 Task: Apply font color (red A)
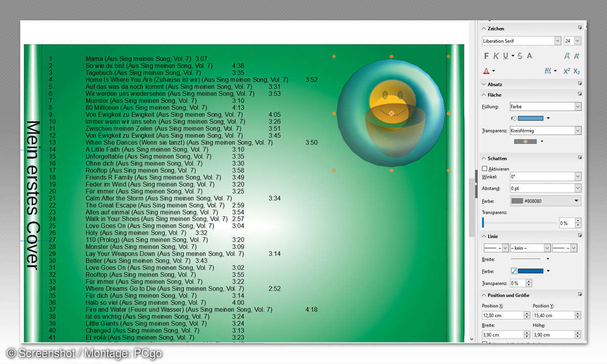486,71
